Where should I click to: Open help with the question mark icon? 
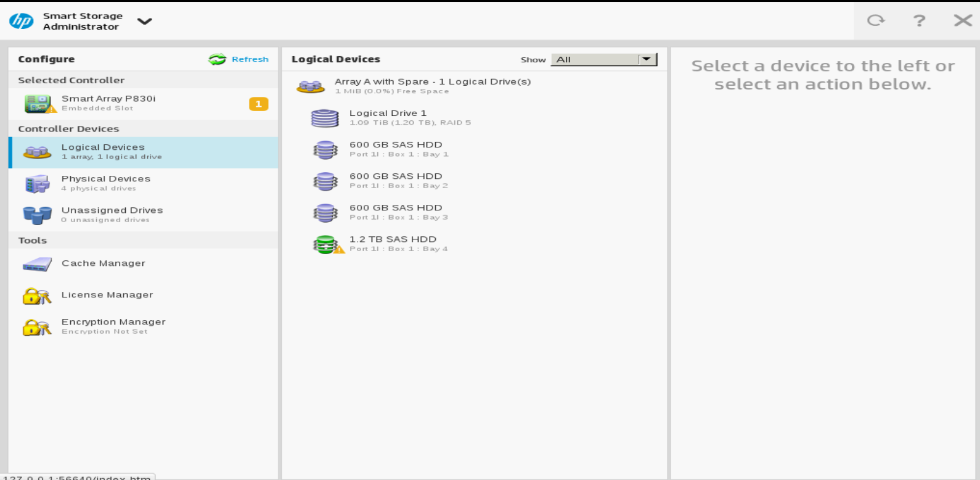click(919, 20)
